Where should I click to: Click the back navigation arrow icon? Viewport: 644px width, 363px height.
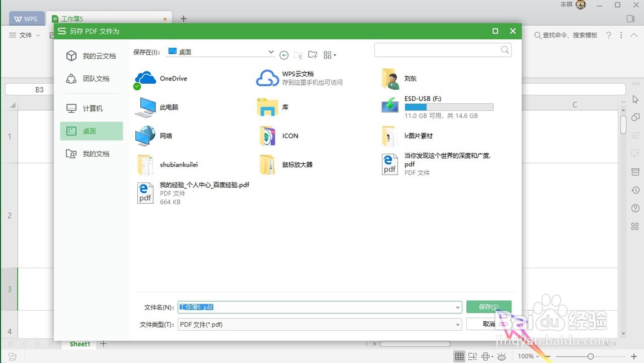pyautogui.click(x=284, y=55)
